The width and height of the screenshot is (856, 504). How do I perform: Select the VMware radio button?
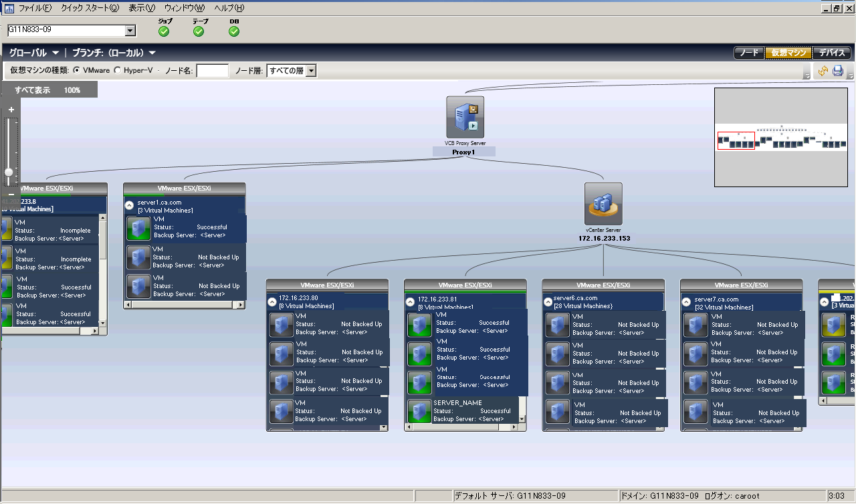77,70
